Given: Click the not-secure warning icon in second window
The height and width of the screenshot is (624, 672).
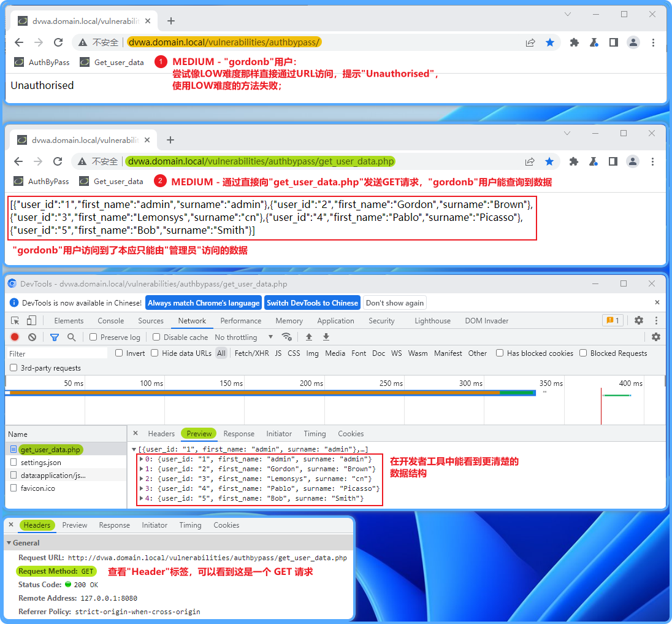Looking at the screenshot, I should click(82, 162).
